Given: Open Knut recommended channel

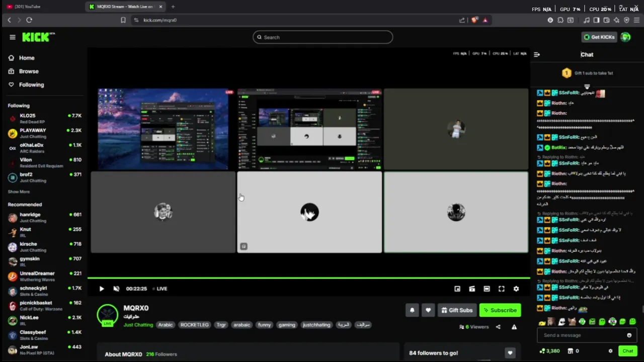Looking at the screenshot, I should 44,232.
